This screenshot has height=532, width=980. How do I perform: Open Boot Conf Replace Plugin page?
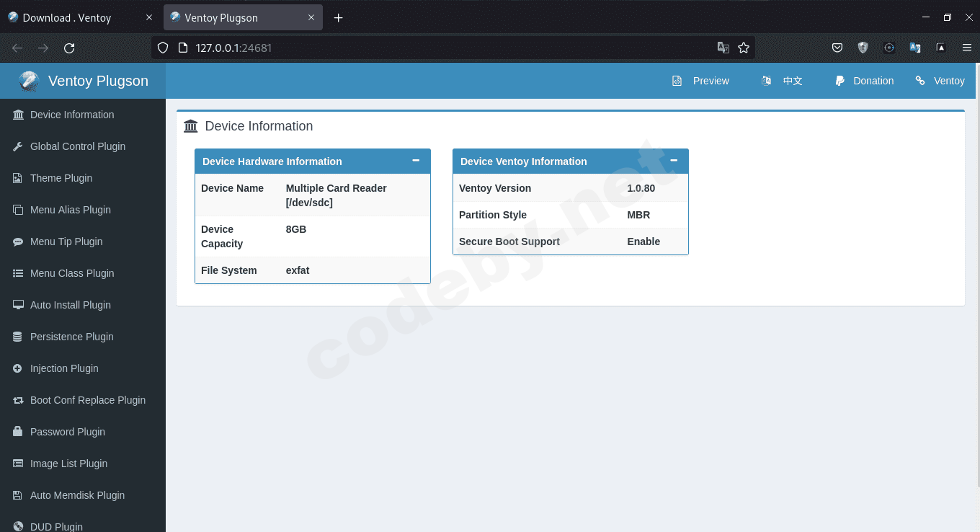[x=83, y=400]
